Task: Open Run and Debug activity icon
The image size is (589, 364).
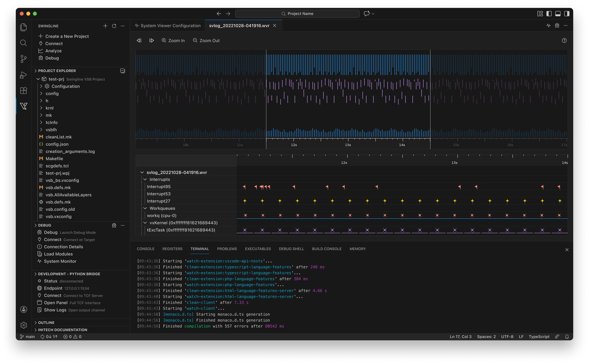Action: click(23, 75)
